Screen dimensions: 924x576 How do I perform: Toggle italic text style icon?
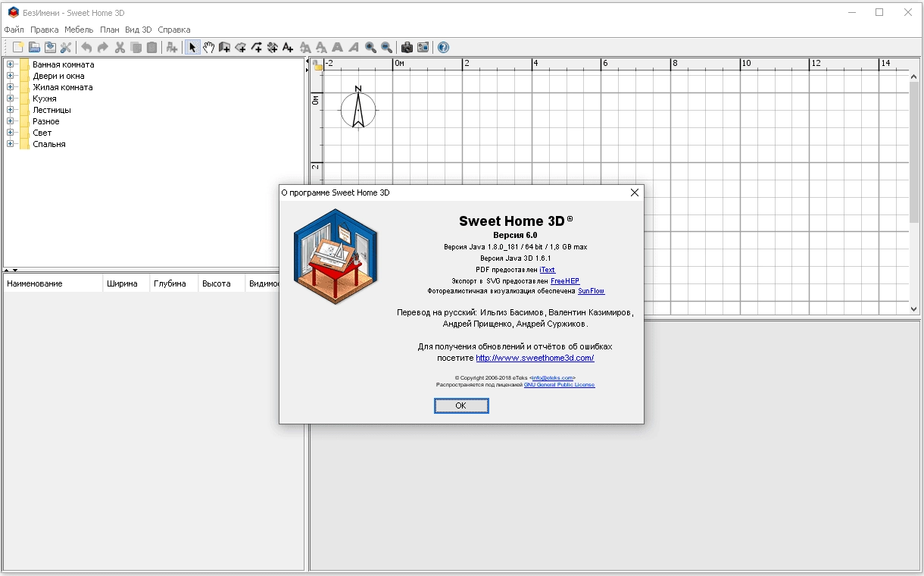pyautogui.click(x=354, y=48)
